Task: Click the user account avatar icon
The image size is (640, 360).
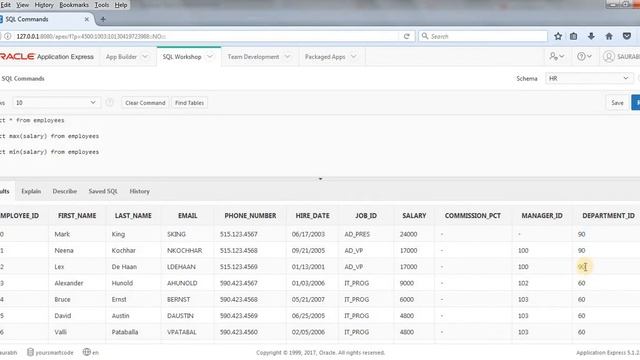Action: pos(609,56)
